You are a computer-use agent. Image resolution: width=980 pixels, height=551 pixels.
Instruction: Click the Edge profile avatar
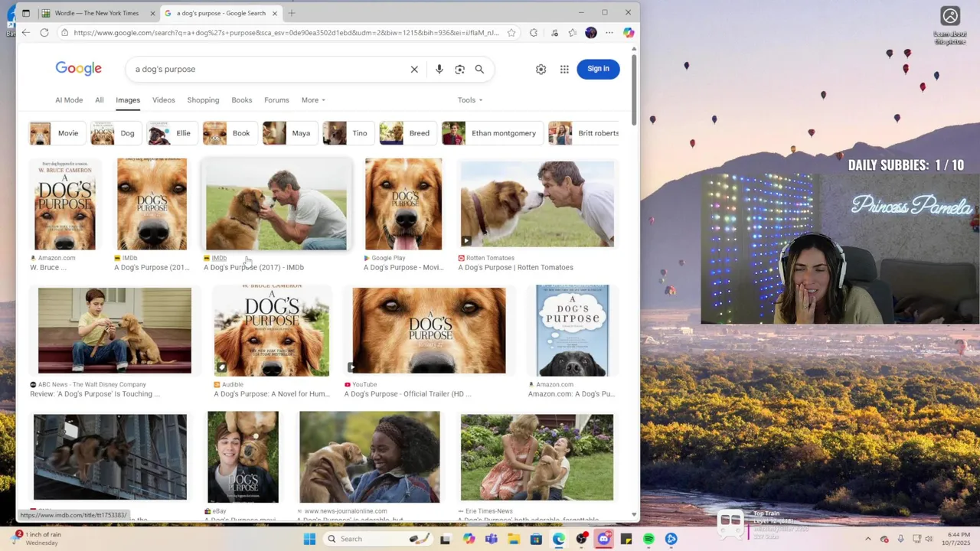[x=591, y=33]
